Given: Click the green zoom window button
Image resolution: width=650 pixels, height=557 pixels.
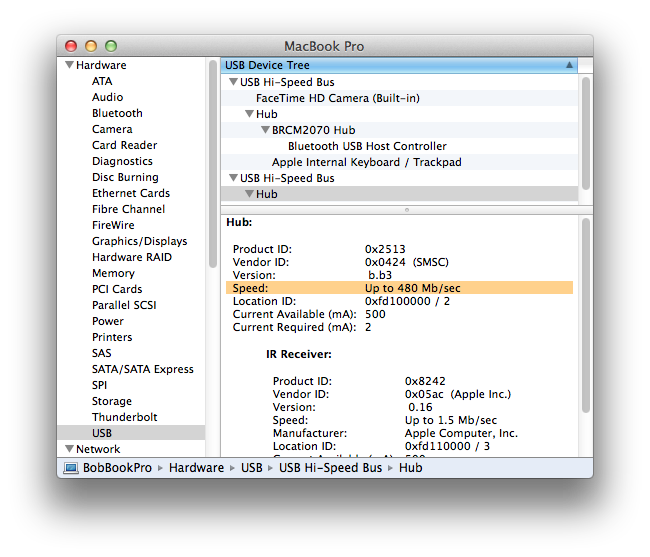Looking at the screenshot, I should pyautogui.click(x=111, y=46).
